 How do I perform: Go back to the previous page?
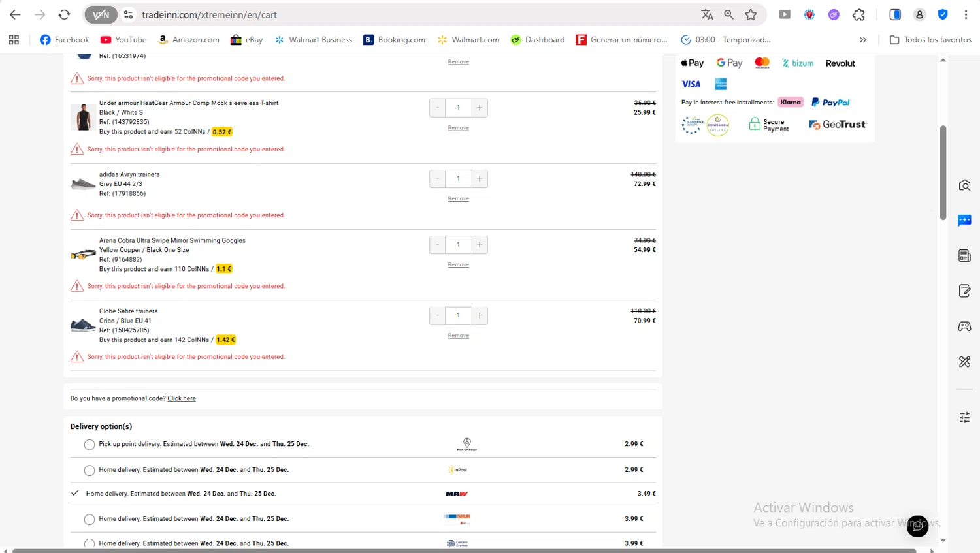(15, 14)
